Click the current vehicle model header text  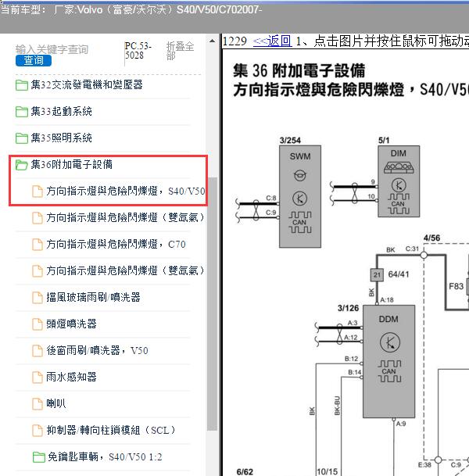pos(131,10)
